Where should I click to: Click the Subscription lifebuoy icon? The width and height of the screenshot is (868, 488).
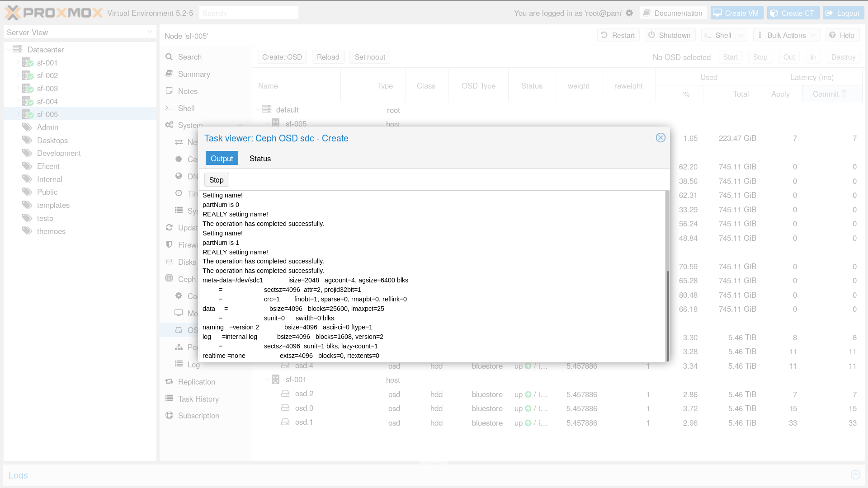pos(169,415)
